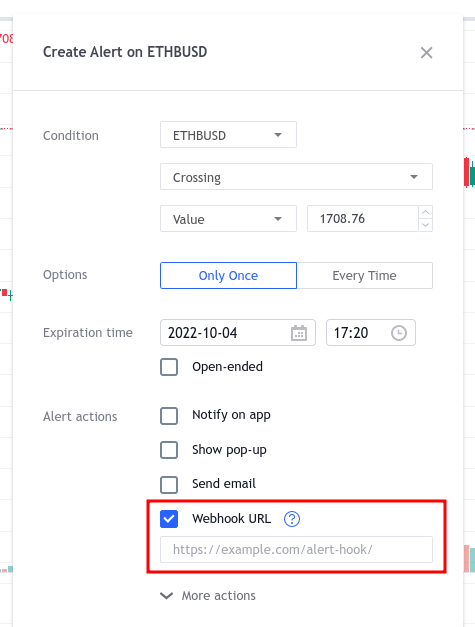Decrease the alert value with down arrow
This screenshot has height=627, width=475.
pos(425,225)
